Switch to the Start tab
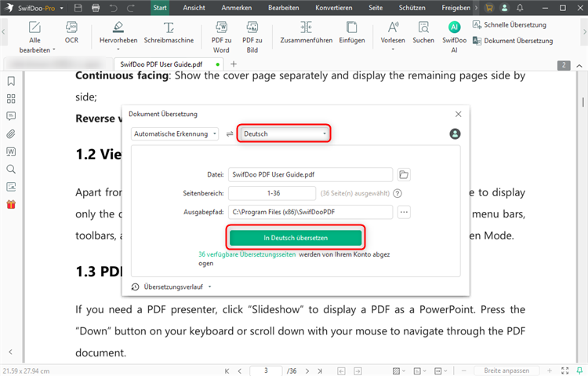 [x=160, y=8]
